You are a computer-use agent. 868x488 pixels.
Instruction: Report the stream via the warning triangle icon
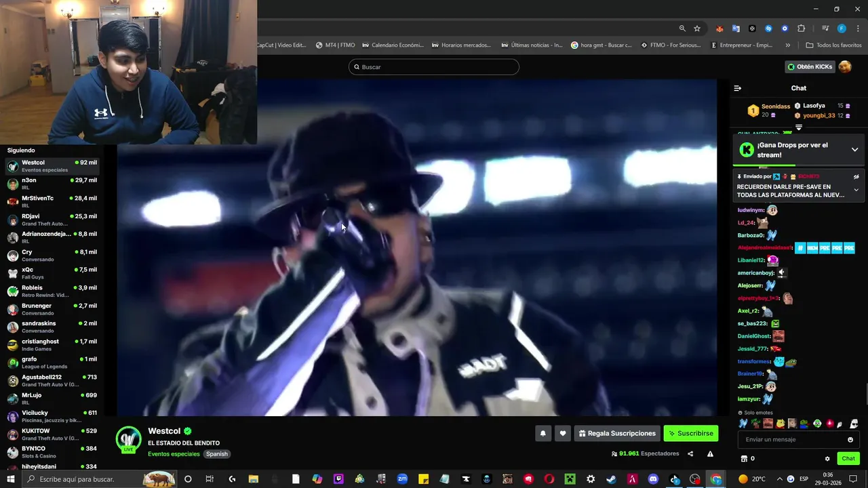point(710,454)
